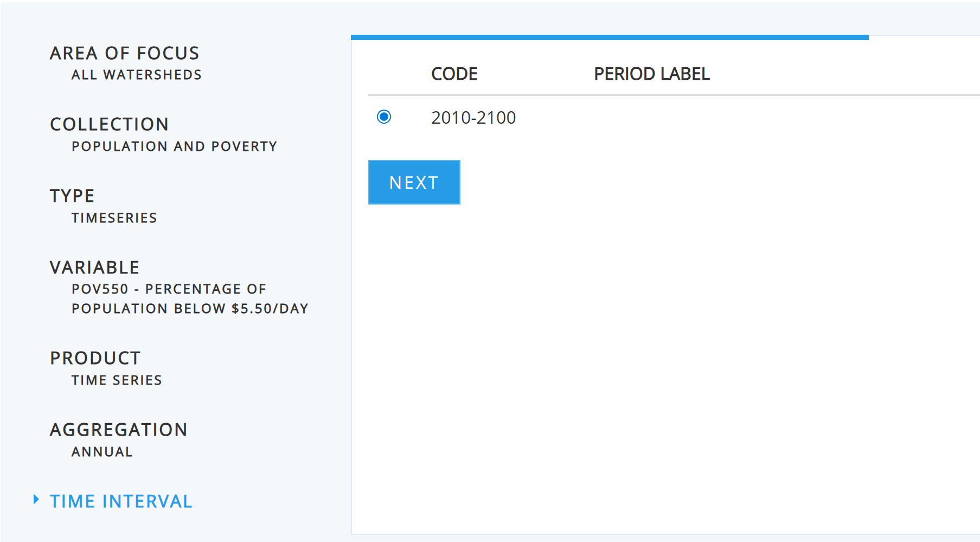Jump to the Variable step

coord(94,267)
